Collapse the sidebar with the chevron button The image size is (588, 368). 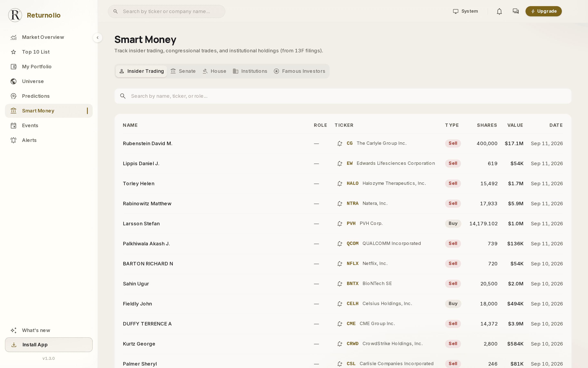click(x=97, y=38)
